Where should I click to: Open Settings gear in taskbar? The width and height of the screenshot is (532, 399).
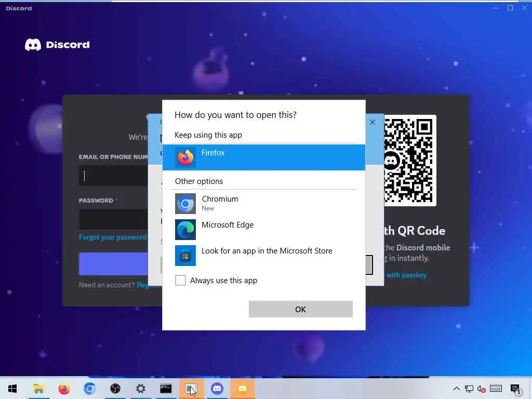(x=140, y=389)
